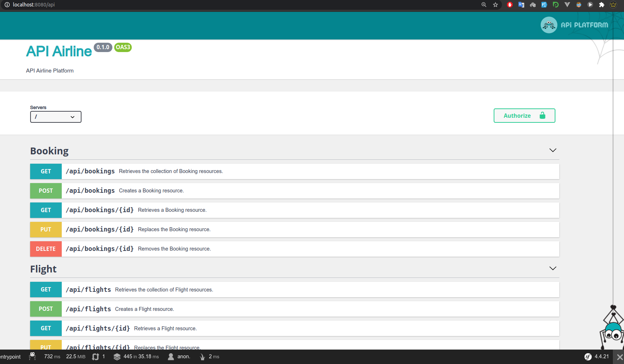Expand DELETE /api/bookings/{id} operation
The height and width of the screenshot is (364, 624).
(295, 249)
